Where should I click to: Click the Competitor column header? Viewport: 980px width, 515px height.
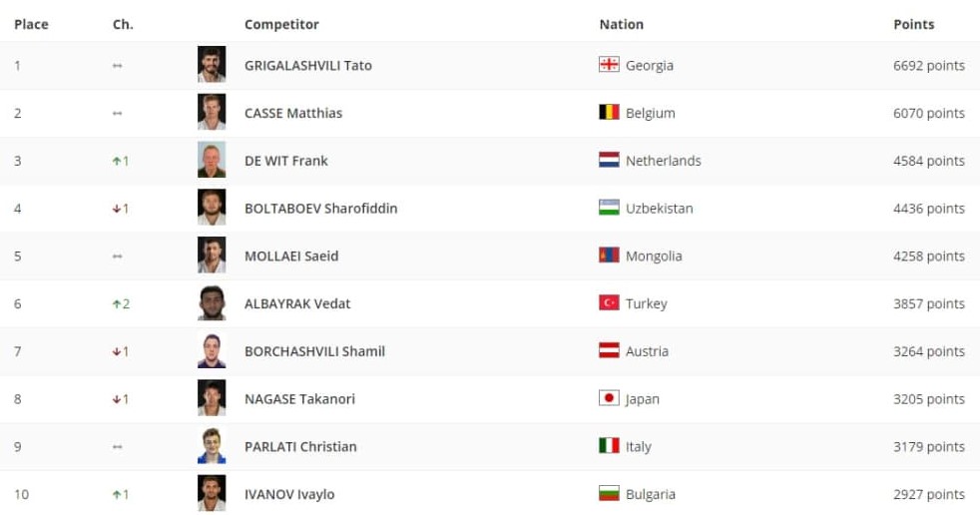pyautogui.click(x=281, y=24)
